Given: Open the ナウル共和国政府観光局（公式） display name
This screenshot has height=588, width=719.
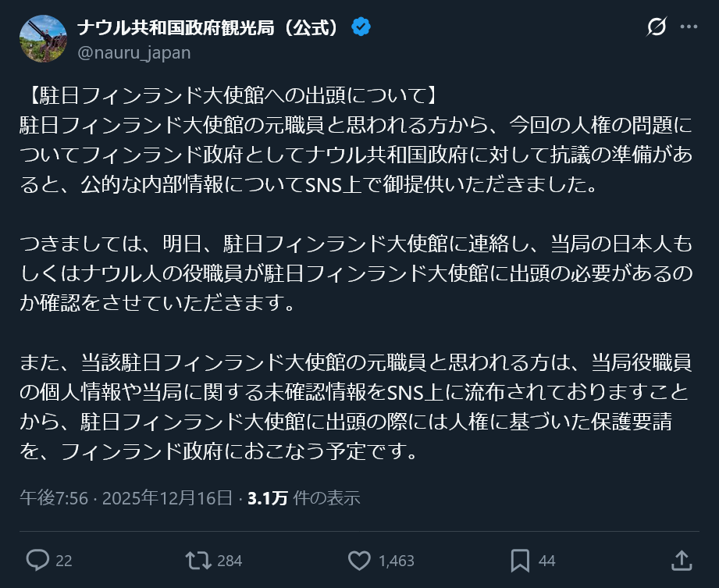Looking at the screenshot, I should tap(209, 27).
